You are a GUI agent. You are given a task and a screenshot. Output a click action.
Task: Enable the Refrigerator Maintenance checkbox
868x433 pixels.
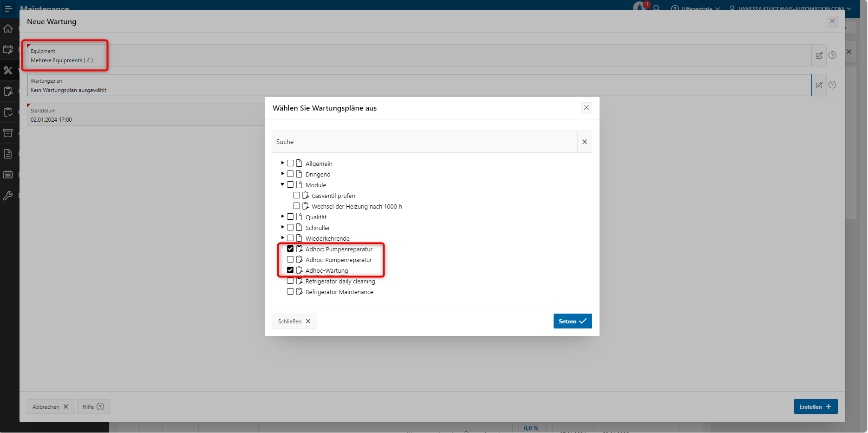pyautogui.click(x=290, y=292)
